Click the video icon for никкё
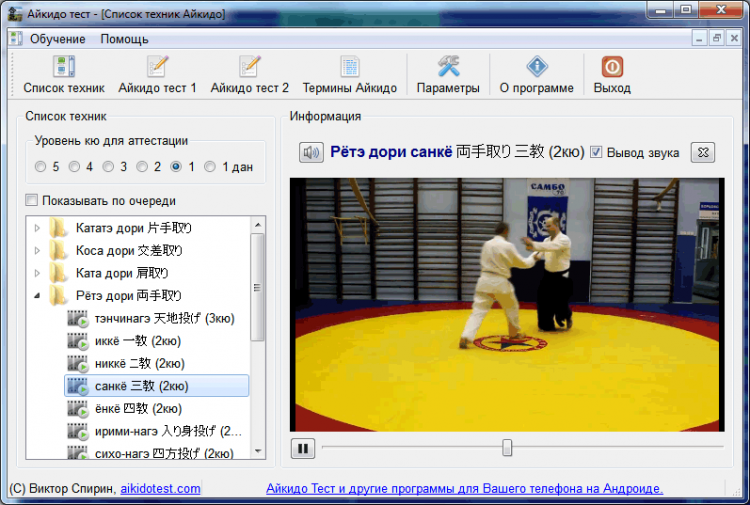This screenshot has height=505, width=750. (77, 363)
